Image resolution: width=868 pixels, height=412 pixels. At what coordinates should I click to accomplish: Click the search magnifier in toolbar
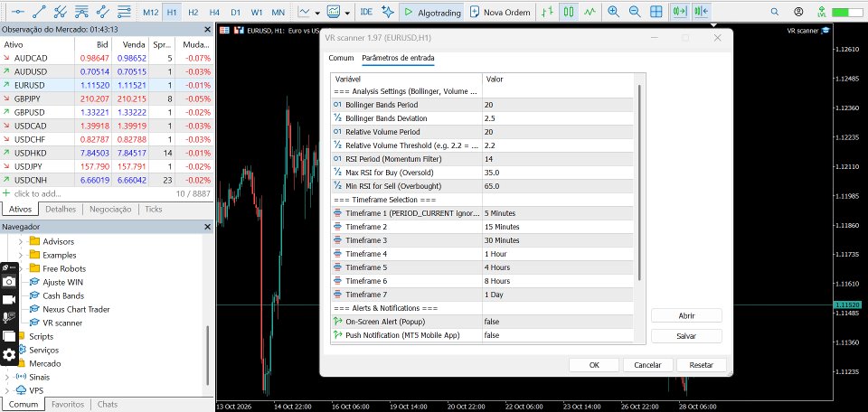[775, 12]
